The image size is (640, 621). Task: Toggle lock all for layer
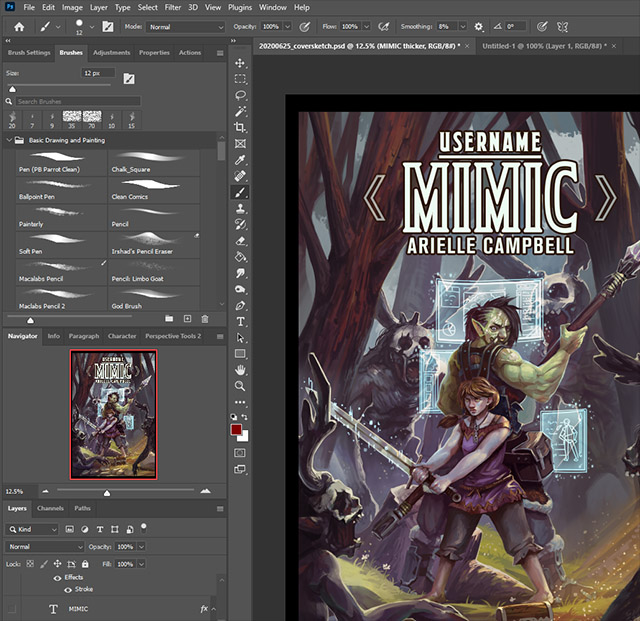point(85,564)
